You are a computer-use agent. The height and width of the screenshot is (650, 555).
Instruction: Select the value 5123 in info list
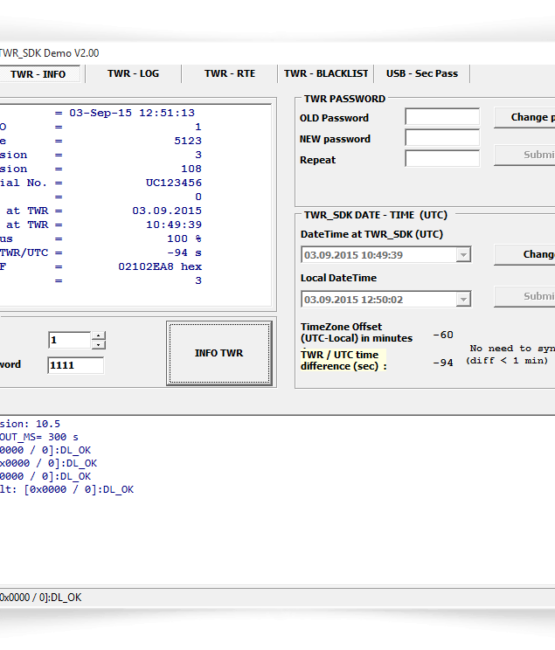click(188, 141)
